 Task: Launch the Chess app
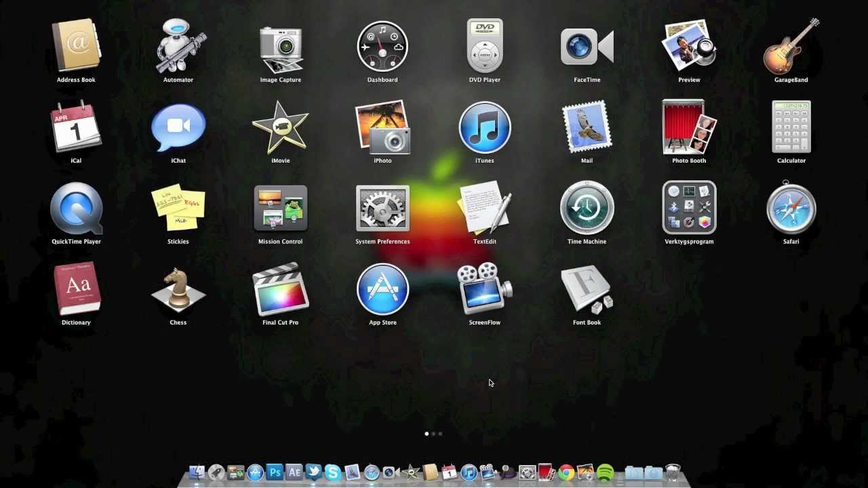(178, 289)
